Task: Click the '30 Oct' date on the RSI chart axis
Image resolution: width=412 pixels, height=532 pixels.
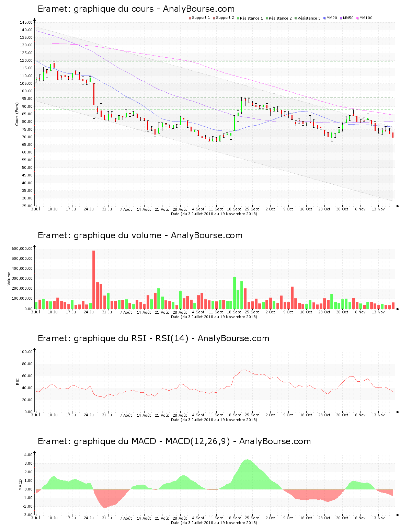Action: click(x=342, y=415)
